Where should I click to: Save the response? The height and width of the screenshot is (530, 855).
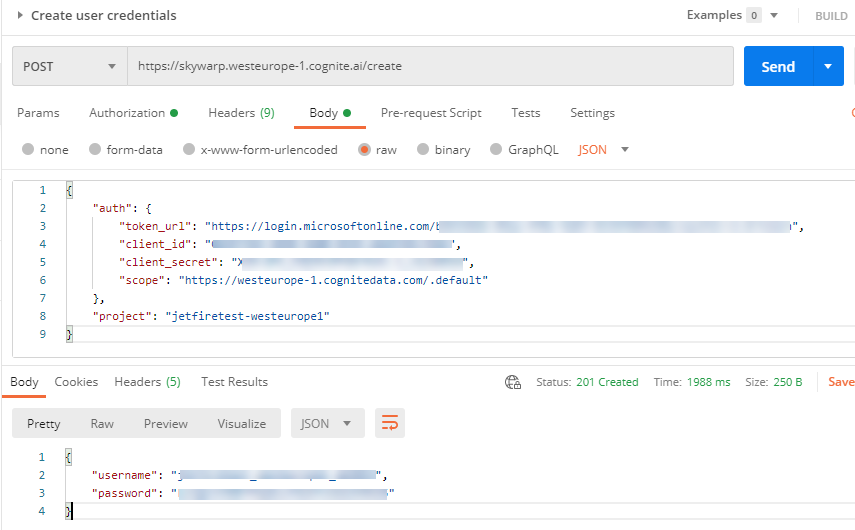coord(841,382)
